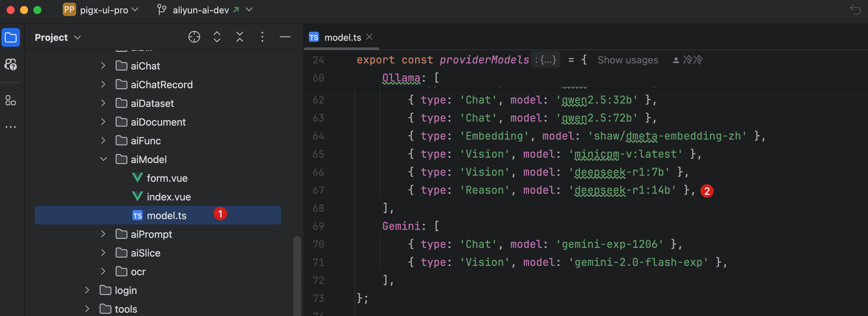The width and height of the screenshot is (868, 316).
Task: Click 'qwen2.5:32b' string on line 62
Action: coord(596,100)
